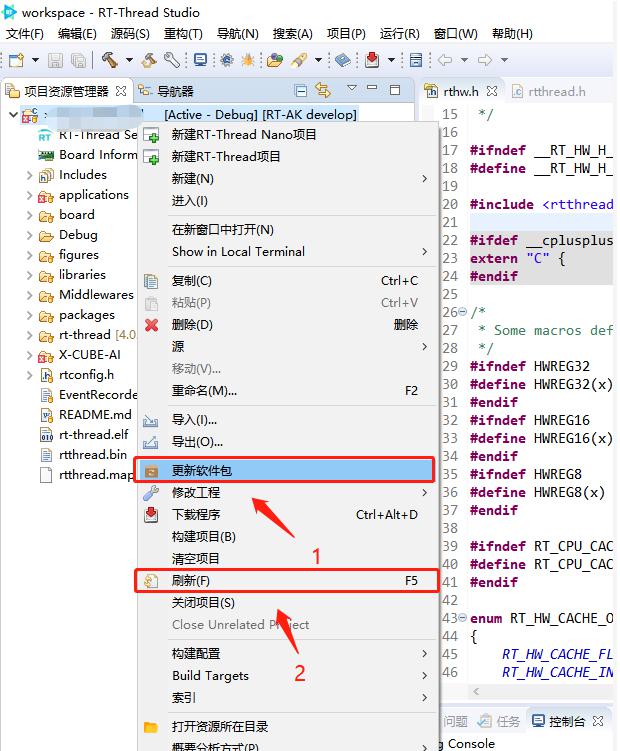Viewport: 620px width, 751px height.
Task: Click the Rebuild hammer icon
Action: [x=149, y=60]
